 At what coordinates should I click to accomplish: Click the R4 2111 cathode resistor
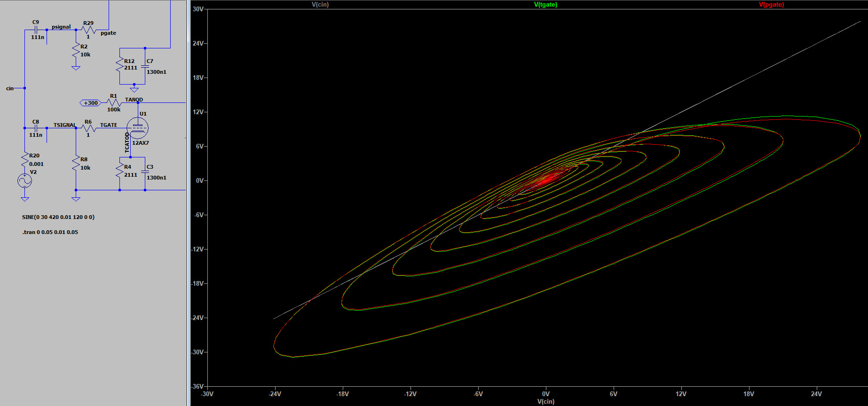[120, 171]
